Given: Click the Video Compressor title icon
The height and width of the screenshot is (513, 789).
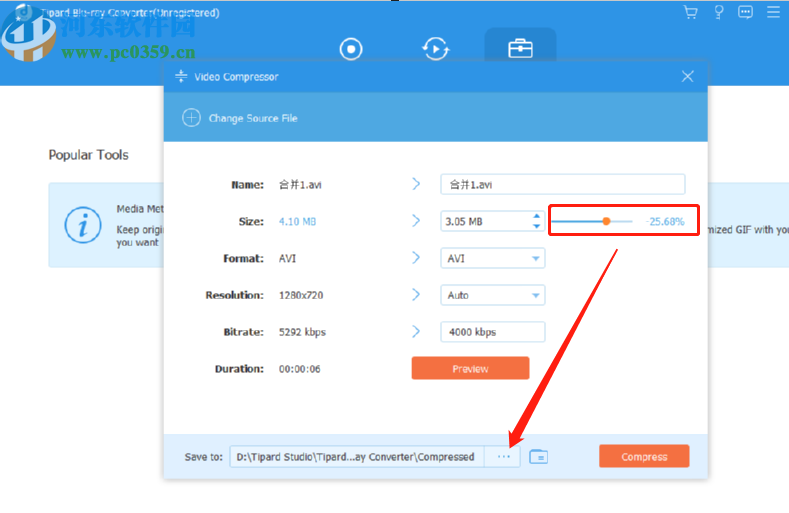Looking at the screenshot, I should point(181,77).
